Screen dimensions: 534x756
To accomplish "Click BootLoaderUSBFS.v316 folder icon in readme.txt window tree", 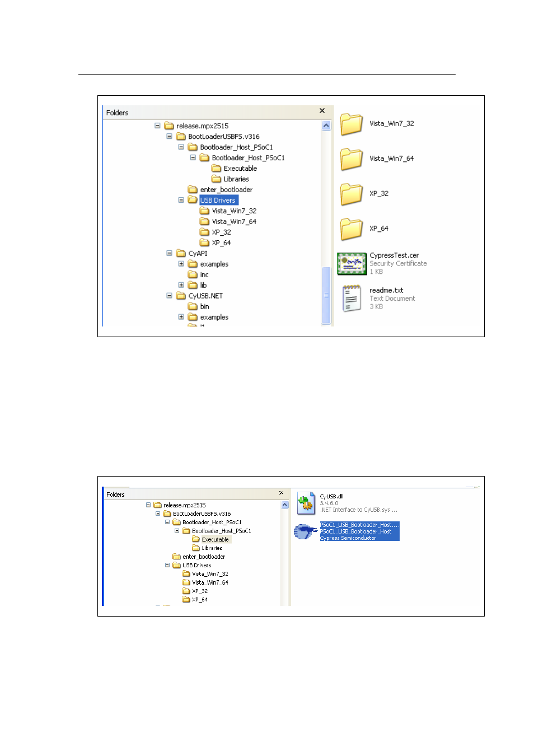I will 181,137.
